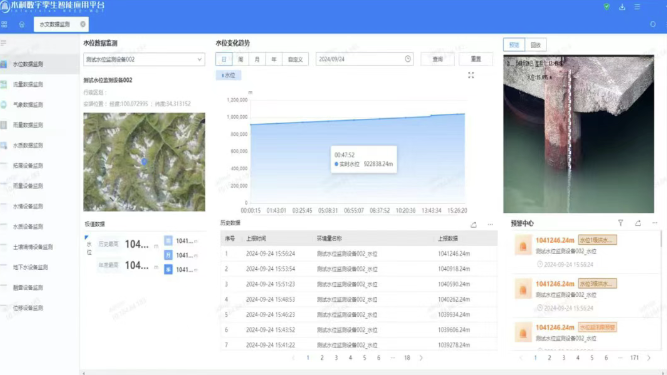Click the monthly extreme 月 icon
This screenshot has height=375, width=667.
[168, 255]
